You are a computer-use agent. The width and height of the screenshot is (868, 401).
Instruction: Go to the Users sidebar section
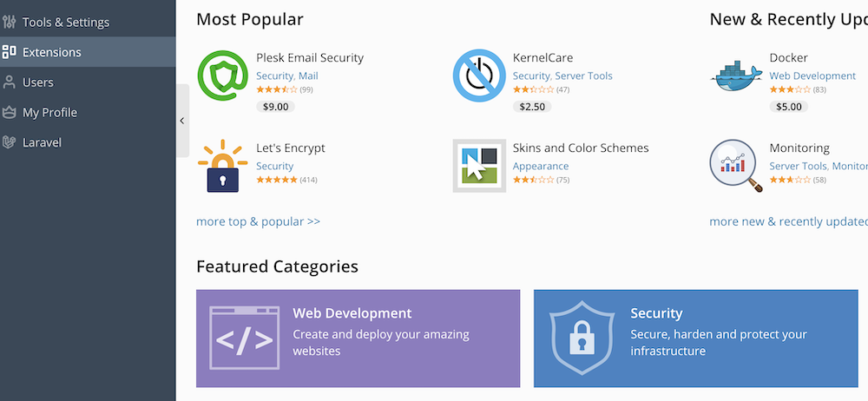(x=38, y=82)
